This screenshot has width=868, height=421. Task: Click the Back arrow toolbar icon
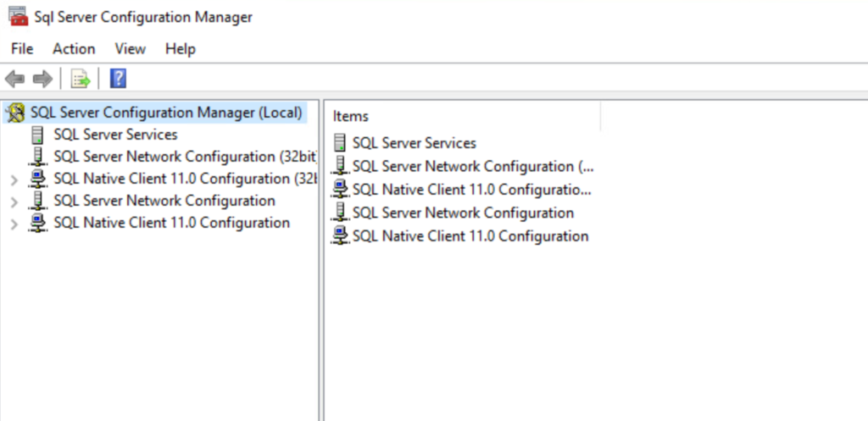14,80
